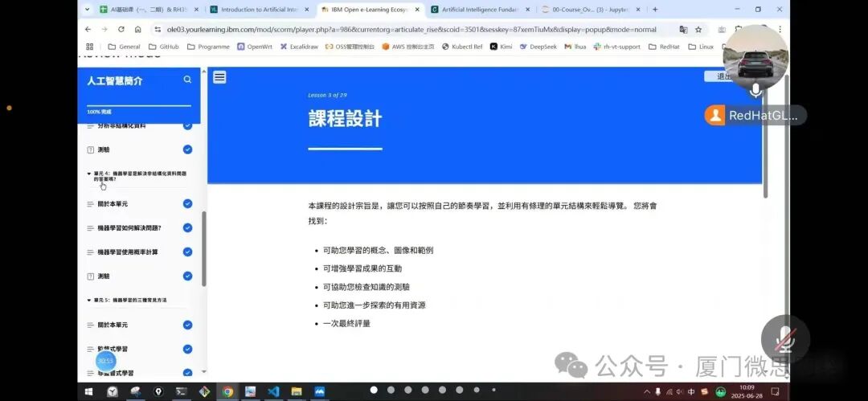Open the Excalidraw bookmark
Image resolution: width=868 pixels, height=401 pixels.
pos(299,47)
